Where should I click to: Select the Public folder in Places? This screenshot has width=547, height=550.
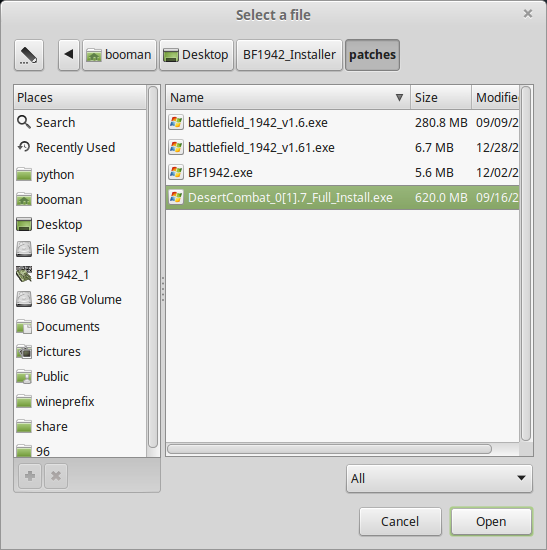pos(80,376)
